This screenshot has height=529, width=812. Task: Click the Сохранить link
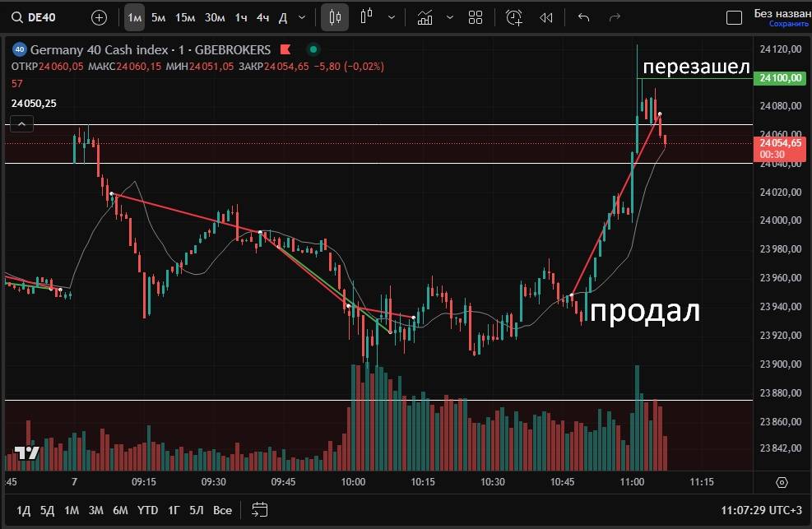point(788,24)
